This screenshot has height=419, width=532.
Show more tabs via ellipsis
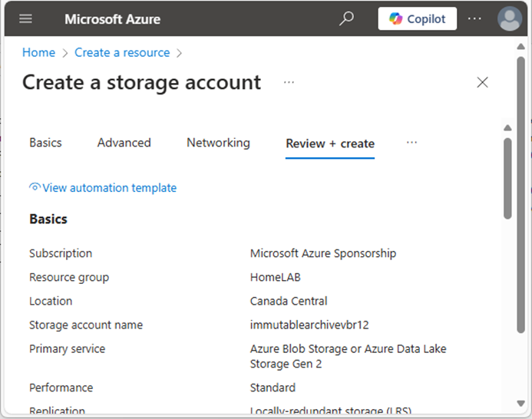click(411, 143)
